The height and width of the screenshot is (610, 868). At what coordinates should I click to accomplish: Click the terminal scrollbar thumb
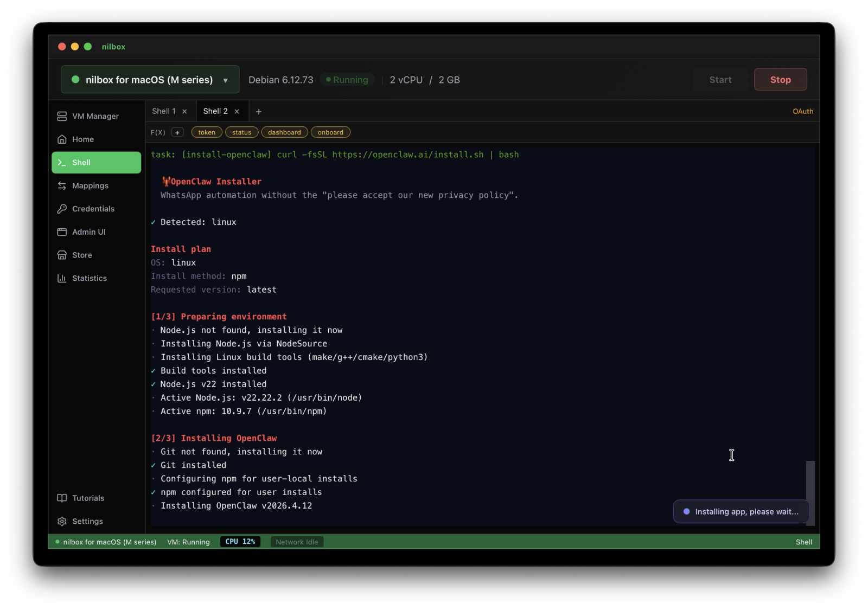click(810, 492)
